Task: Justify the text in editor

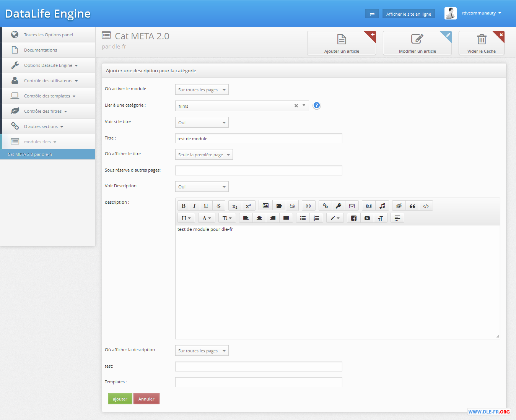Action: 286,218
